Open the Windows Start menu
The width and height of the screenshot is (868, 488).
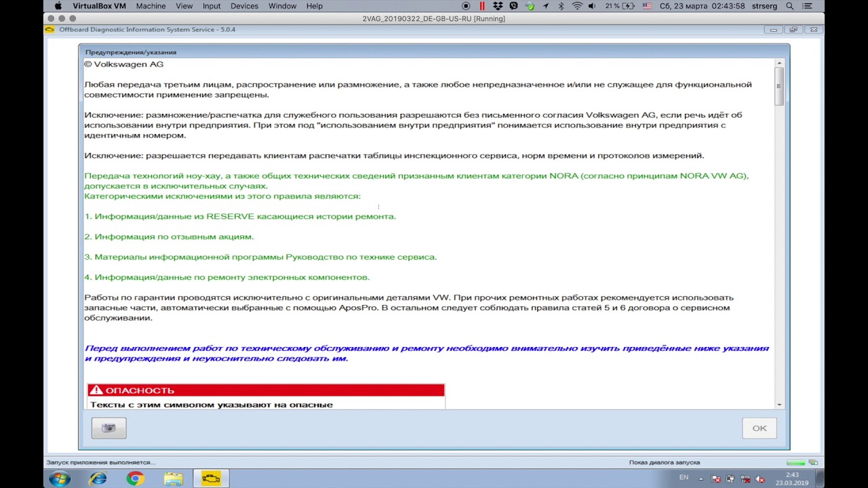coord(60,479)
